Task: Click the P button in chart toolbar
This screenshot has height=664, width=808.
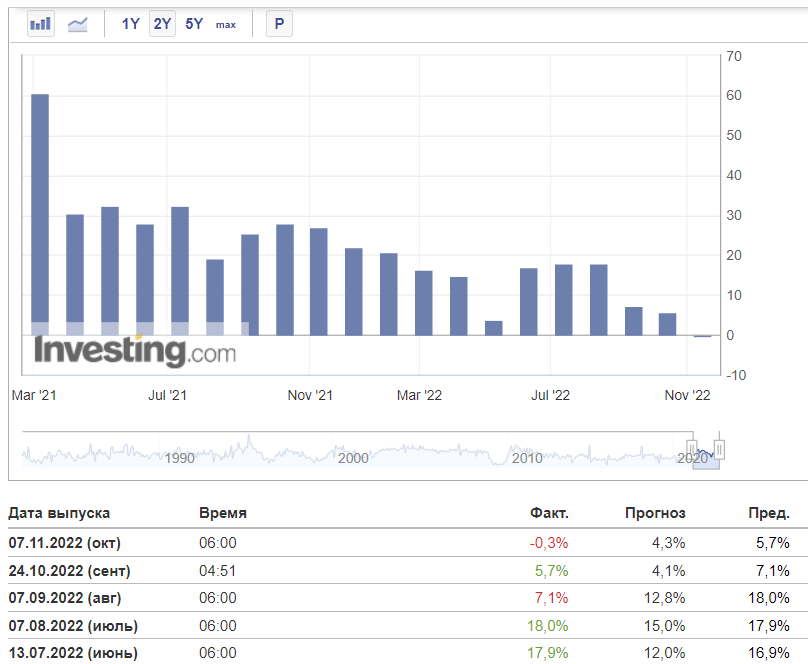Action: click(279, 24)
